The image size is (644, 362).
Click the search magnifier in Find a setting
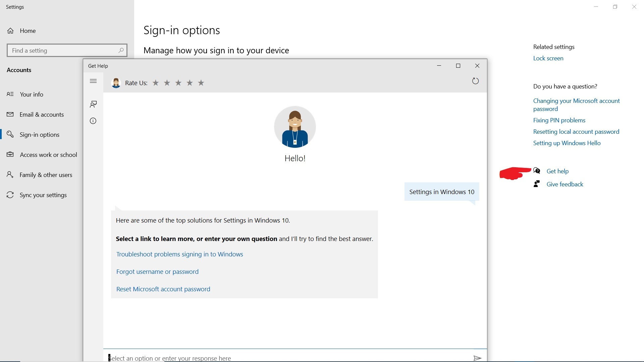pos(121,50)
